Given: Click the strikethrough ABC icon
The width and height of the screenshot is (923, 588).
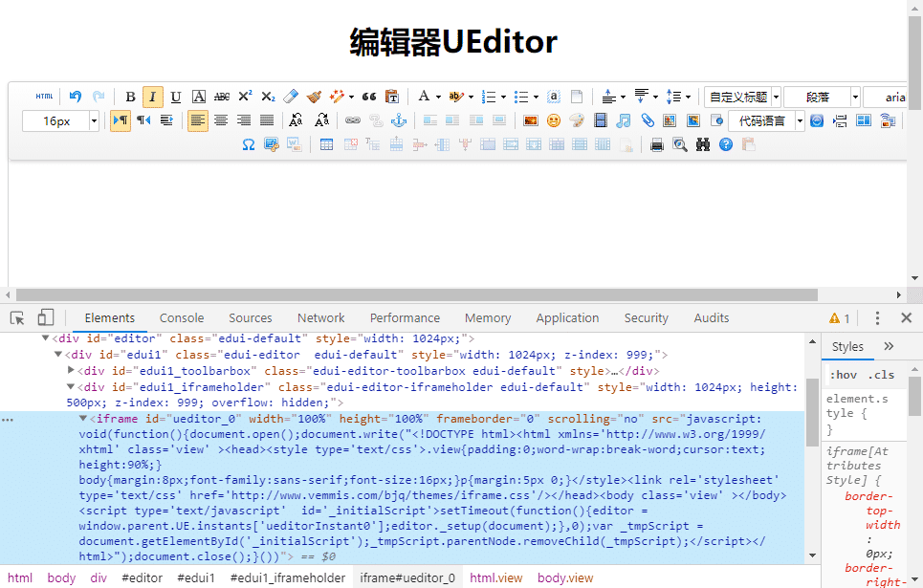Looking at the screenshot, I should click(222, 97).
